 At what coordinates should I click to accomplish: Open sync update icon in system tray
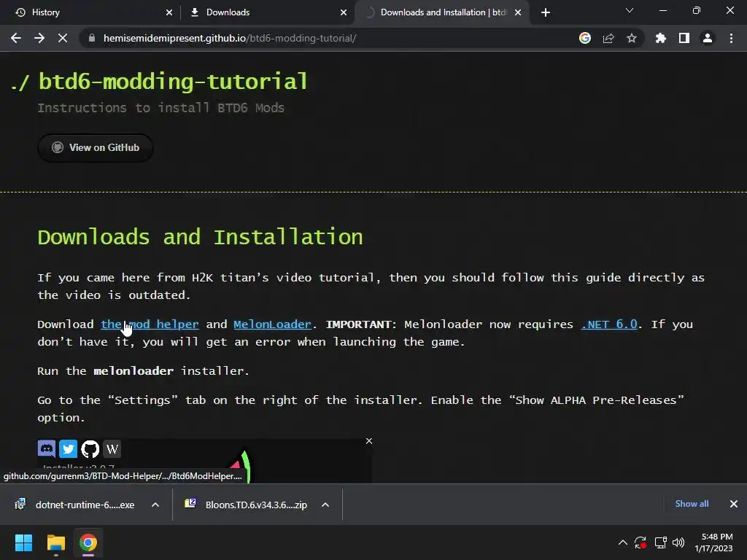point(640,542)
